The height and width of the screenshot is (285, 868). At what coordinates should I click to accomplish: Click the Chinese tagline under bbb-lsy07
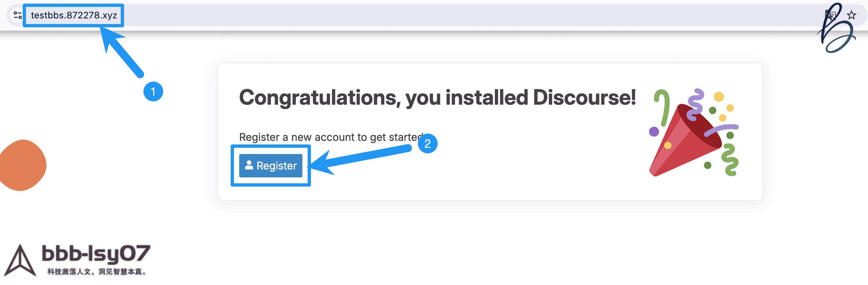coord(96,272)
